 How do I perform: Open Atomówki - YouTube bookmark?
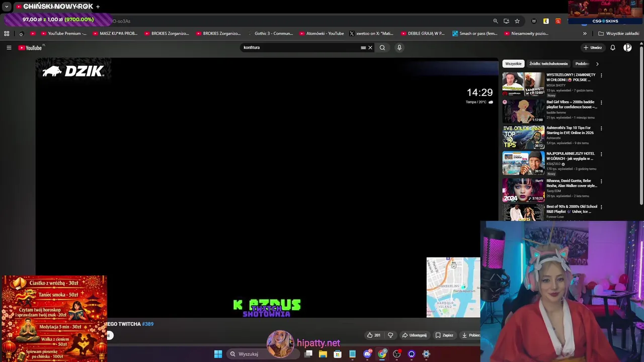[321, 34]
